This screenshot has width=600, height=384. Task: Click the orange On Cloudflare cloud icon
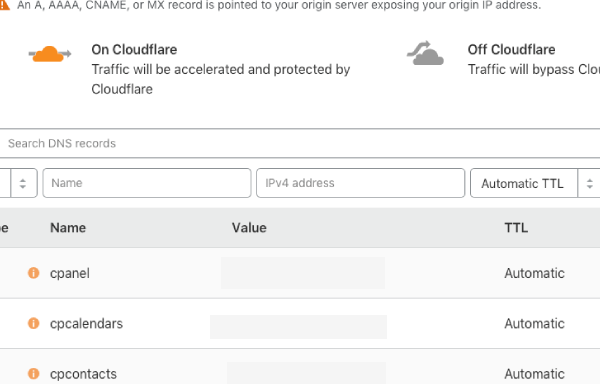pyautogui.click(x=50, y=54)
